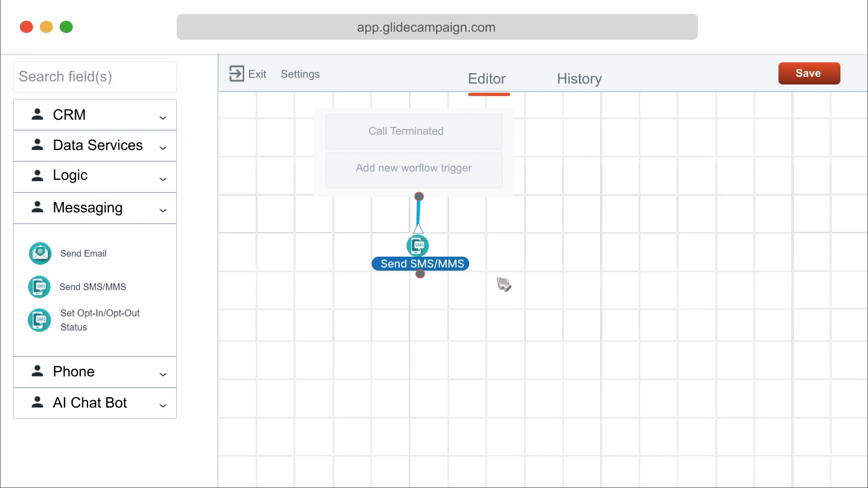The height and width of the screenshot is (488, 868).
Task: Collapse the Messaging section chevron
Action: (163, 210)
